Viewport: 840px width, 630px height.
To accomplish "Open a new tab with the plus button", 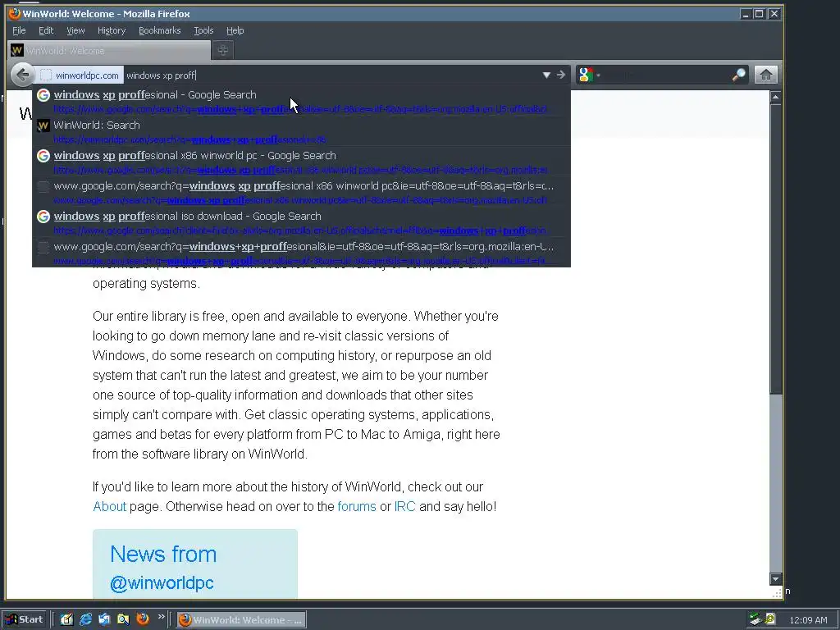I will coord(223,50).
